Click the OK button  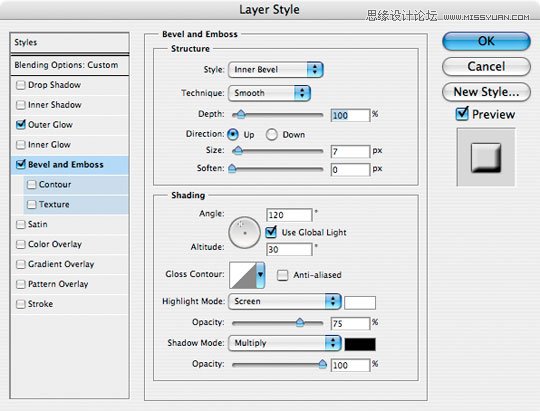pyautogui.click(x=486, y=41)
